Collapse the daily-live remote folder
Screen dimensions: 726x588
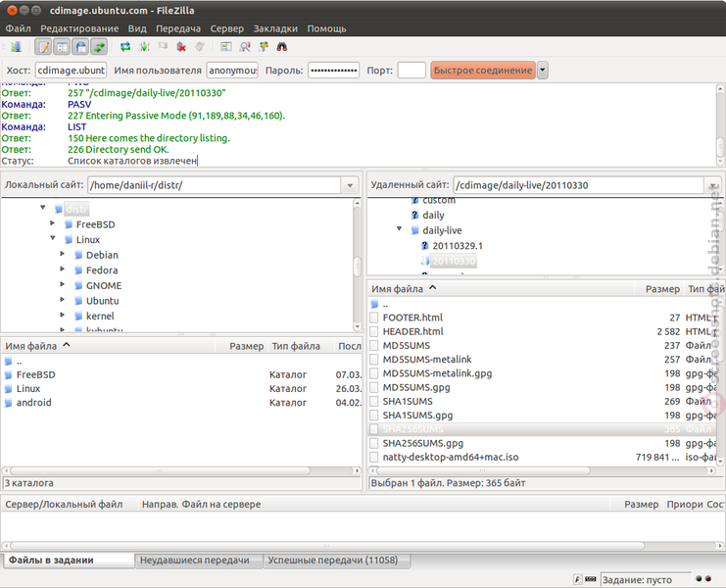click(x=399, y=228)
